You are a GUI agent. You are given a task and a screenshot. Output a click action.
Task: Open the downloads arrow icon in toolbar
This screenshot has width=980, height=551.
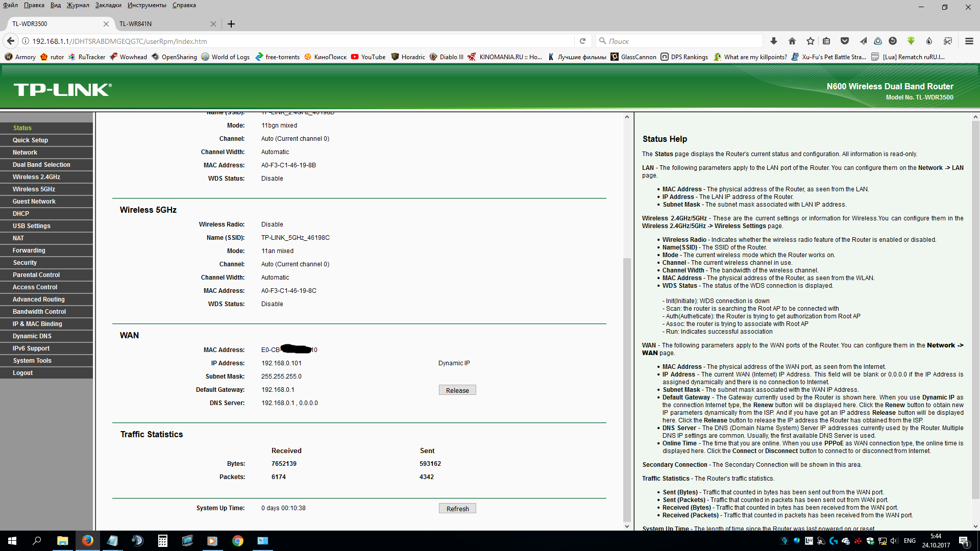[x=774, y=41]
